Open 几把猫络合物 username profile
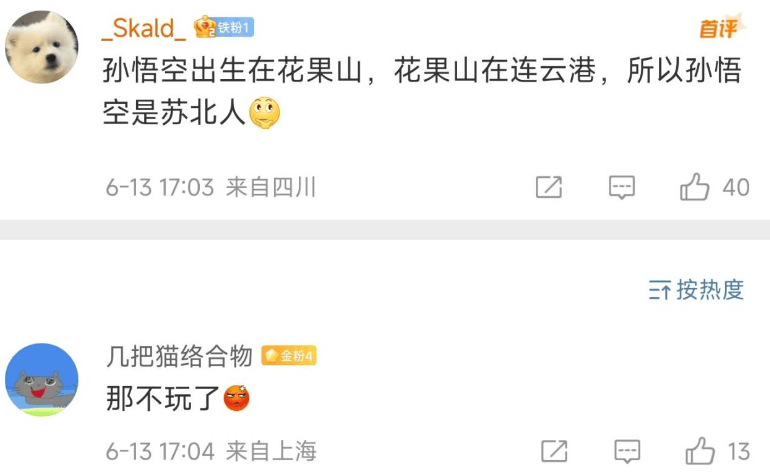The height and width of the screenshot is (473, 770). pyautogui.click(x=179, y=356)
